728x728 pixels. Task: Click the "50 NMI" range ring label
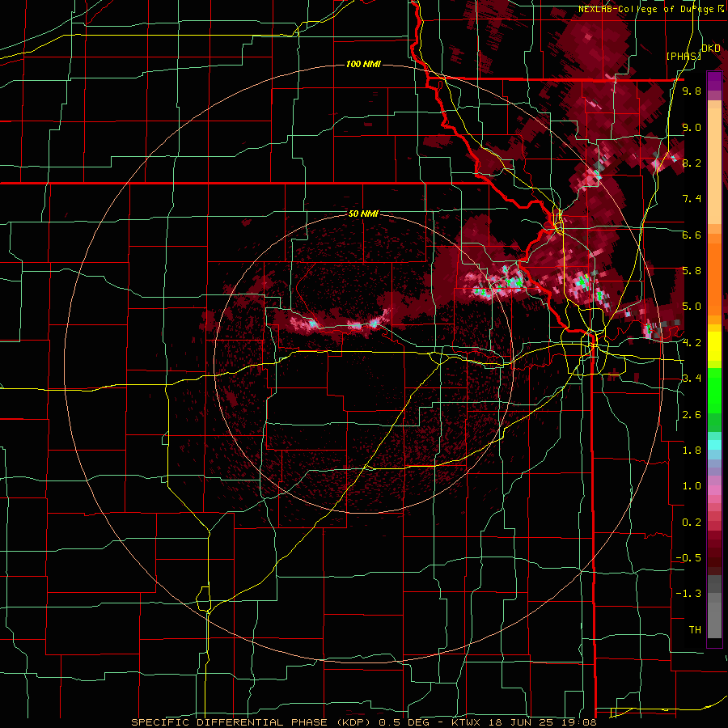tap(363, 214)
